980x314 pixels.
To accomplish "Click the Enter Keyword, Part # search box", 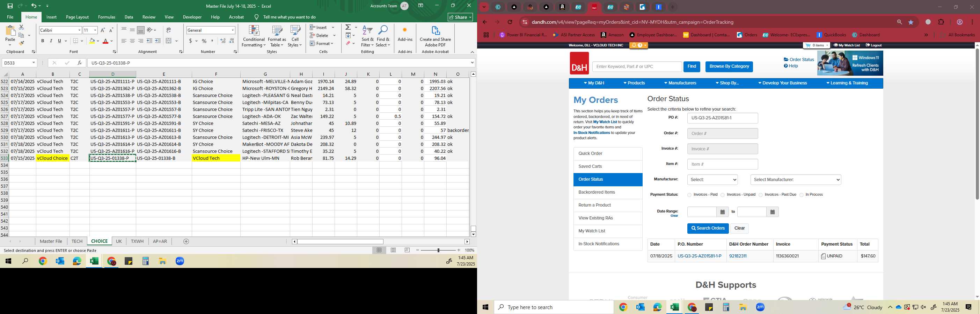I will point(637,67).
